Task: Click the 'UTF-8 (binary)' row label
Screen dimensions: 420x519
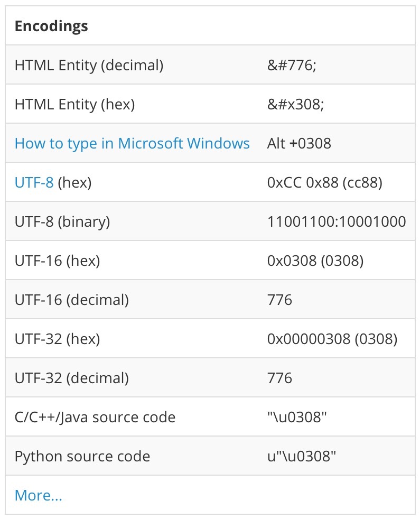Action: coord(62,221)
